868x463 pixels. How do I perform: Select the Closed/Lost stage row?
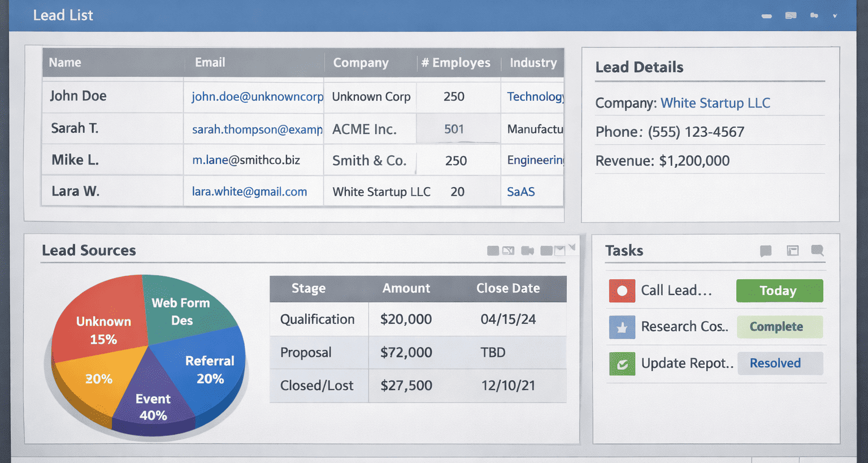point(418,386)
